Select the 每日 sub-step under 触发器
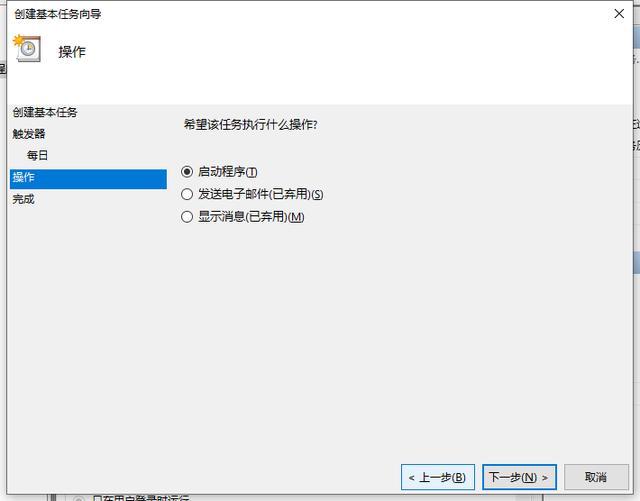The image size is (640, 501). 38,155
